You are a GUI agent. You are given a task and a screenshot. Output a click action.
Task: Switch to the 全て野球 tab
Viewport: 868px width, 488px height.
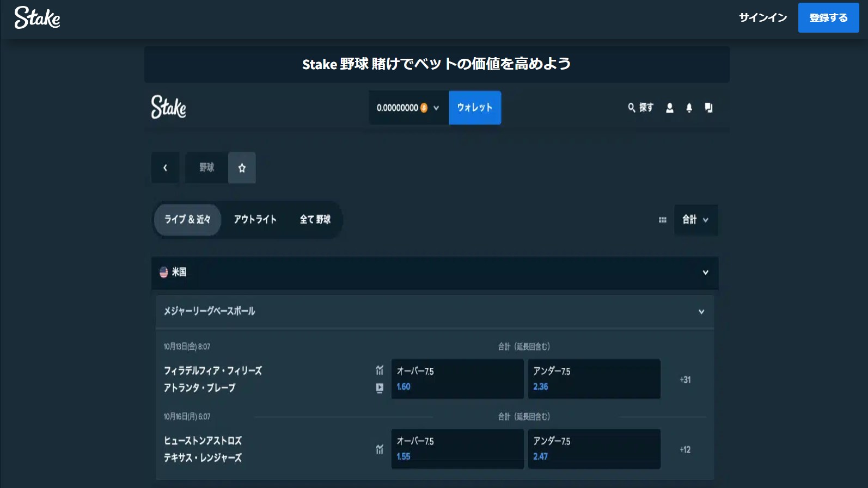(x=315, y=219)
